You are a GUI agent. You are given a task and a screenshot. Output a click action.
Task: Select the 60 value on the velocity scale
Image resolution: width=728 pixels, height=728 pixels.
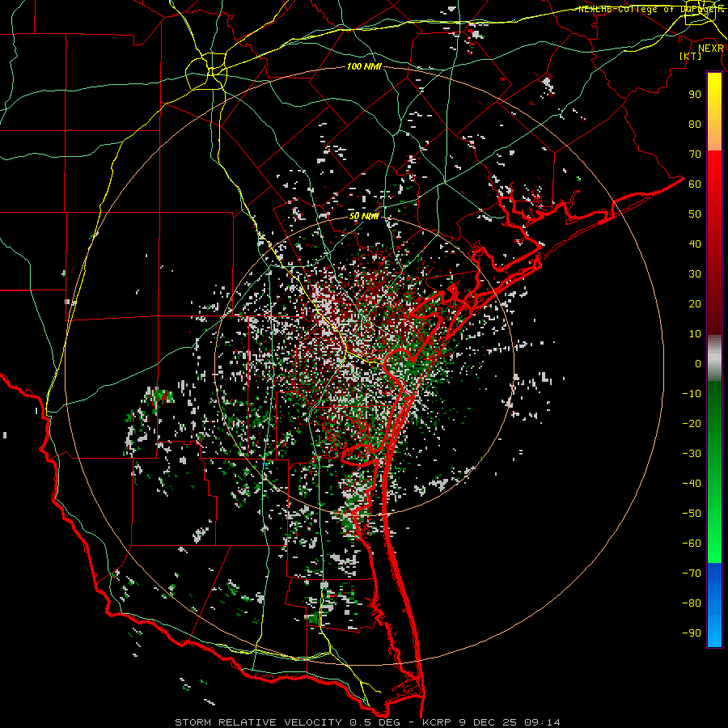click(695, 184)
